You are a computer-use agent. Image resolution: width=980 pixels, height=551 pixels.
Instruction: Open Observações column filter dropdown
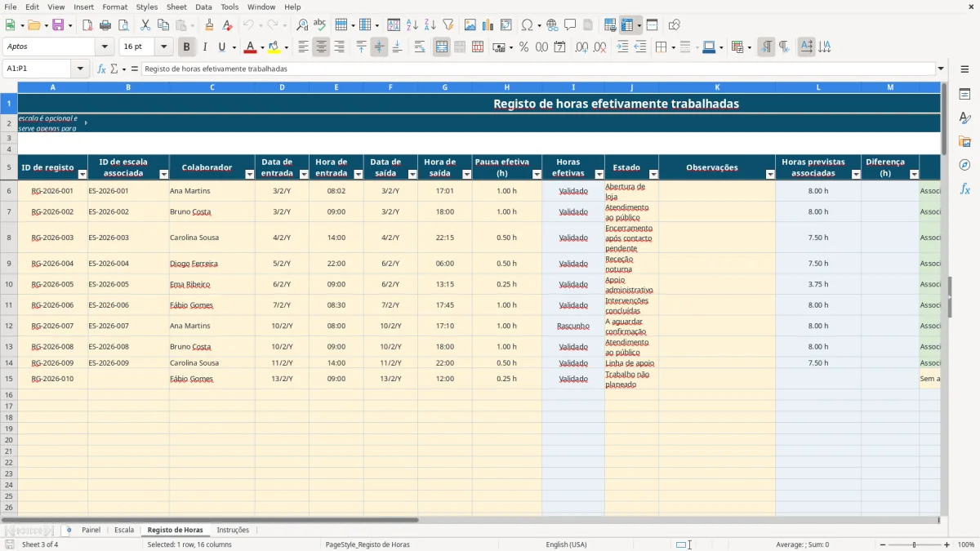[x=770, y=174]
